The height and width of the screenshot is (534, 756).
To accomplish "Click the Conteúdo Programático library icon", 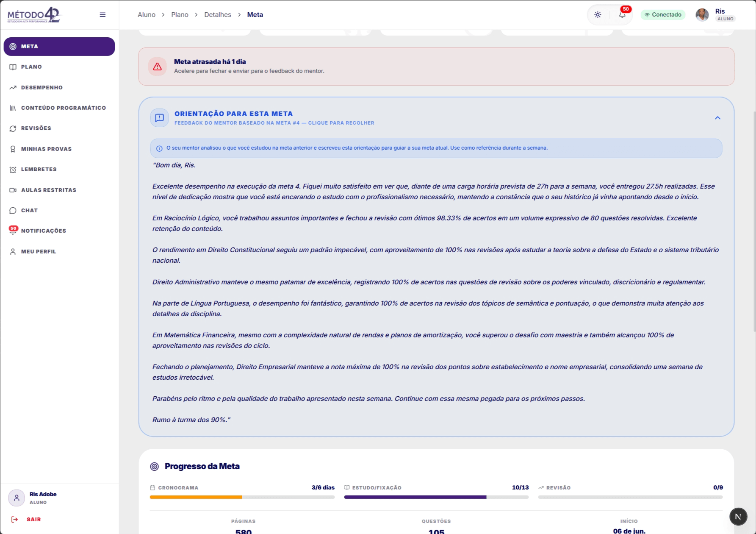I will (13, 108).
